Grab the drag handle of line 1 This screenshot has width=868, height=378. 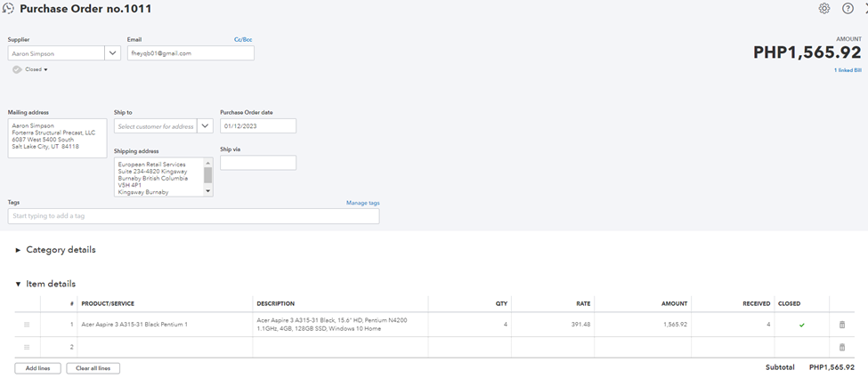click(27, 325)
